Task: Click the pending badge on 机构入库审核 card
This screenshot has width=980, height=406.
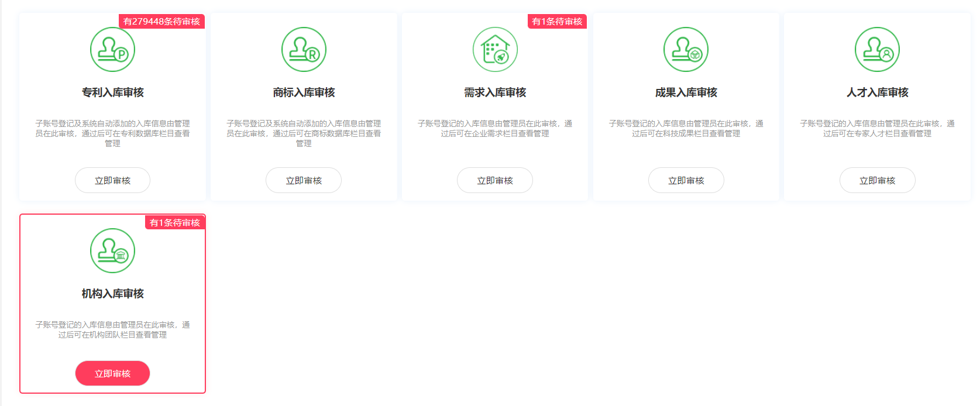Action: coord(175,223)
